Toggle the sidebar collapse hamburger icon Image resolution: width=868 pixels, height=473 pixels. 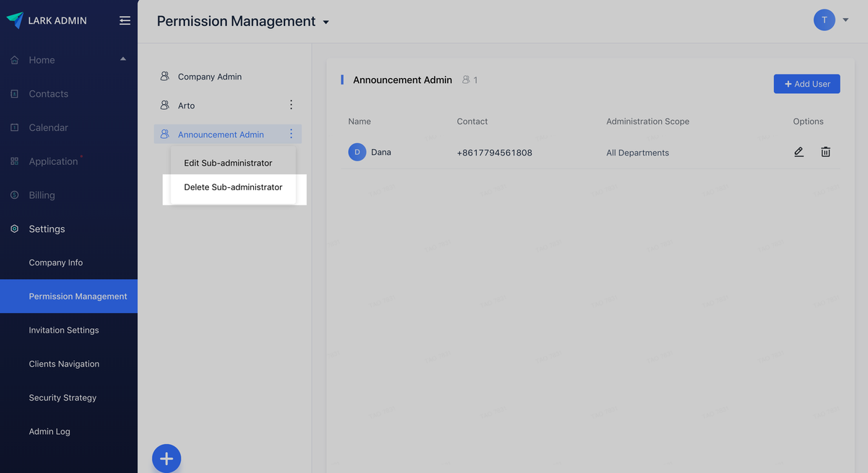point(124,20)
